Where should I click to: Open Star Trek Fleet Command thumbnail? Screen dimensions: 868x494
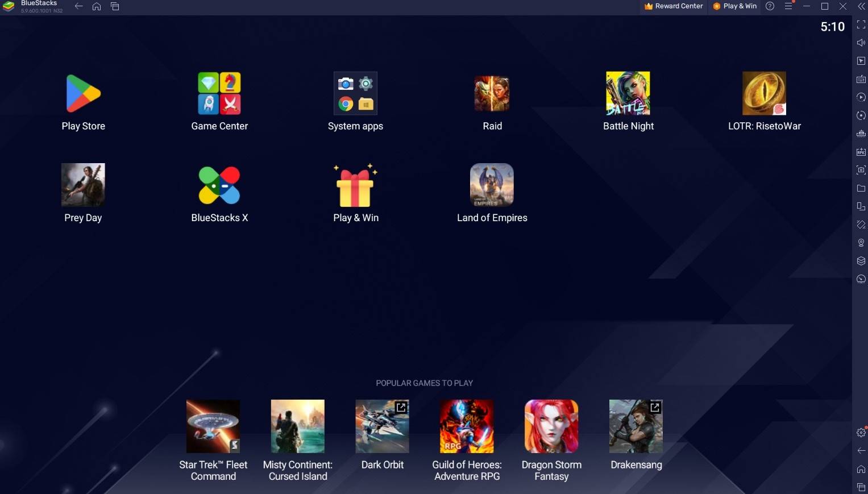tap(213, 426)
